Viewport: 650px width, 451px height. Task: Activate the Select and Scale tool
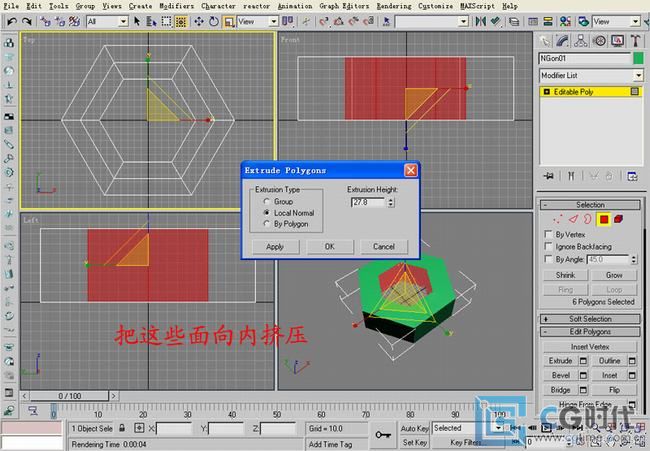[x=229, y=21]
